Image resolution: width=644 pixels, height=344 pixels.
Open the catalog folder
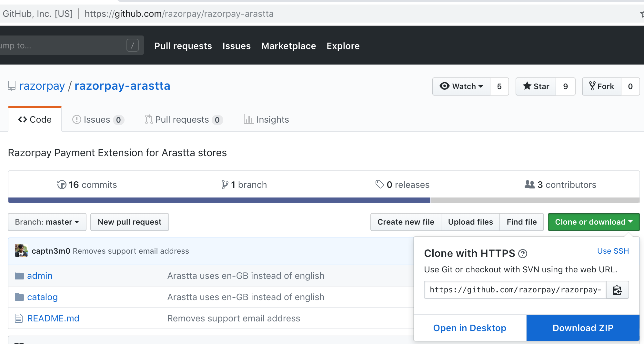tap(42, 297)
